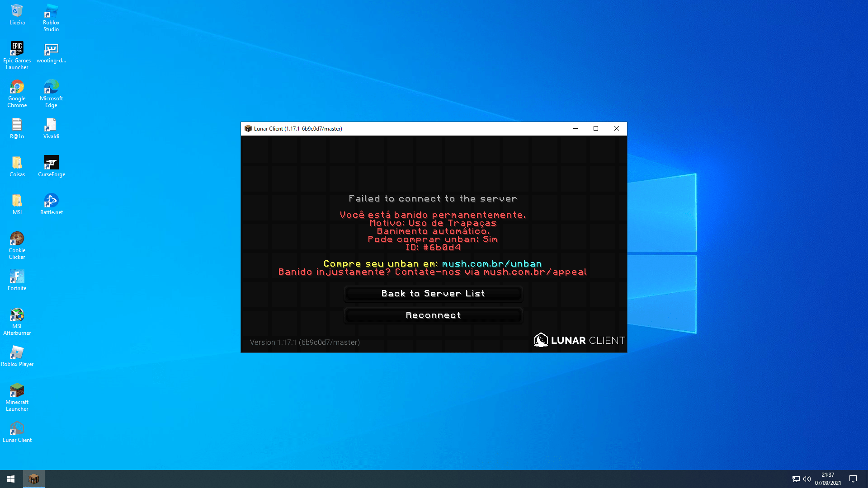Click the 'Banimento automático.' line
Viewport: 868px width, 488px height.
(433, 231)
